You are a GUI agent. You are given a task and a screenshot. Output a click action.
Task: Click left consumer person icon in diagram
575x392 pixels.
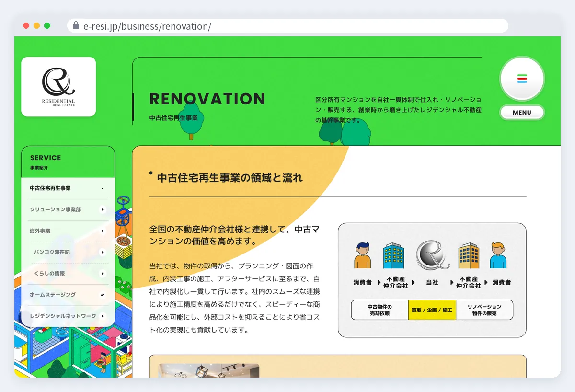(363, 255)
